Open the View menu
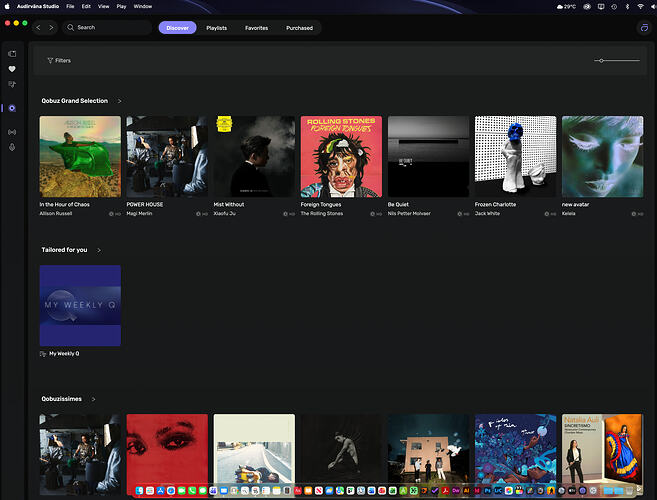 [x=103, y=6]
